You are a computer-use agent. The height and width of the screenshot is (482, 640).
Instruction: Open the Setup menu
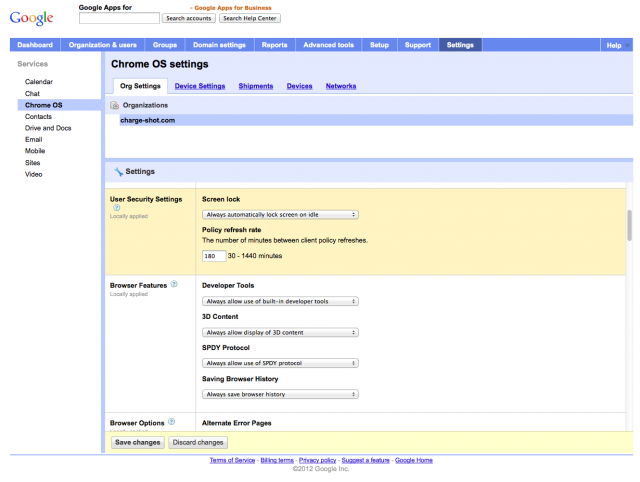pyautogui.click(x=380, y=45)
